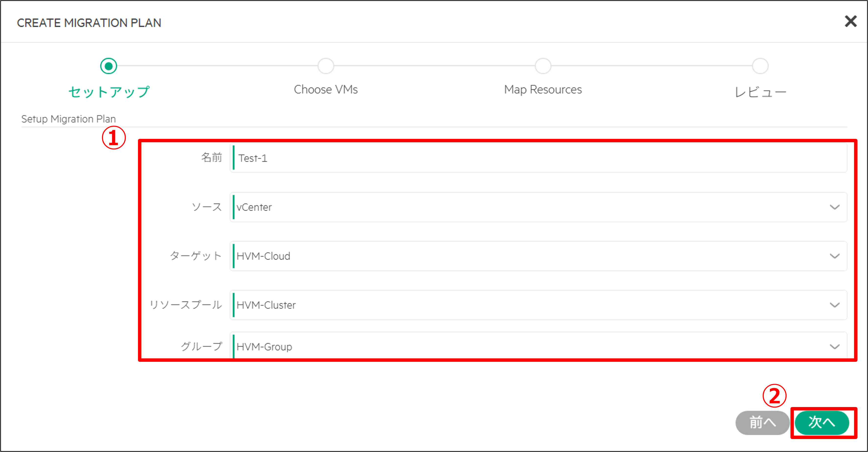Expand the グループ dropdown arrow
The width and height of the screenshot is (868, 452).
834,347
